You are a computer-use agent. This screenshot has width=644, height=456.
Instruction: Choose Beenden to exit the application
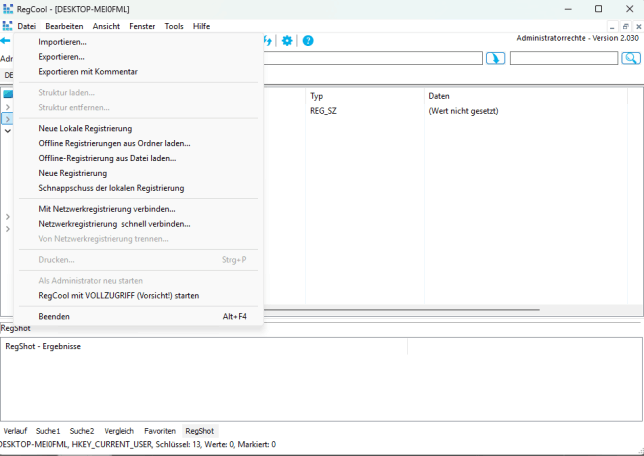tap(54, 316)
